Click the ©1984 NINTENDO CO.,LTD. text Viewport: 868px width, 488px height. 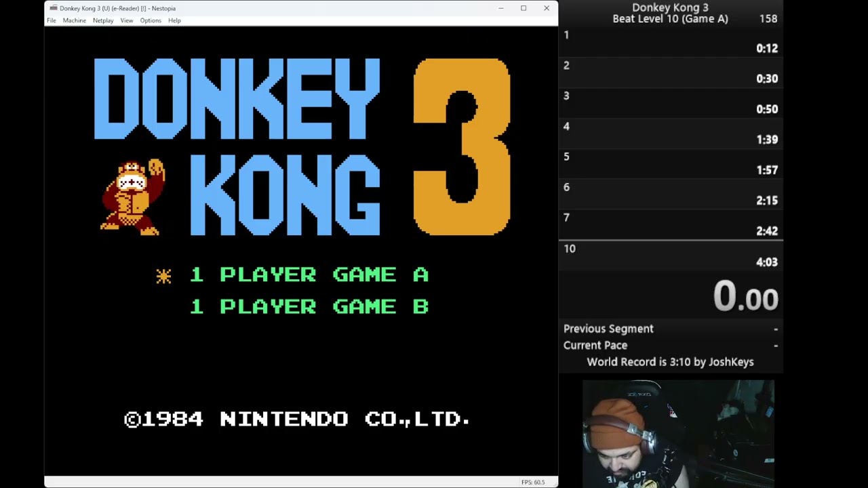(297, 419)
